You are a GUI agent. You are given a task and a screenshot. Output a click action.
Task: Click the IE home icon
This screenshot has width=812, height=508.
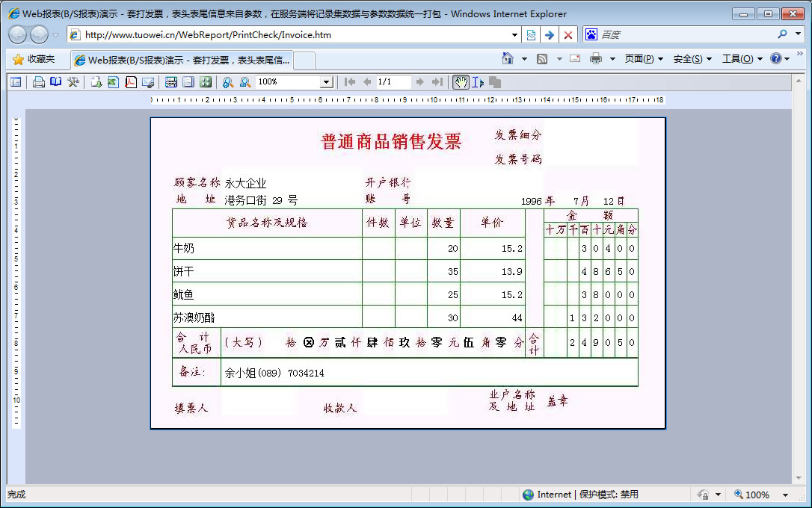[x=508, y=59]
